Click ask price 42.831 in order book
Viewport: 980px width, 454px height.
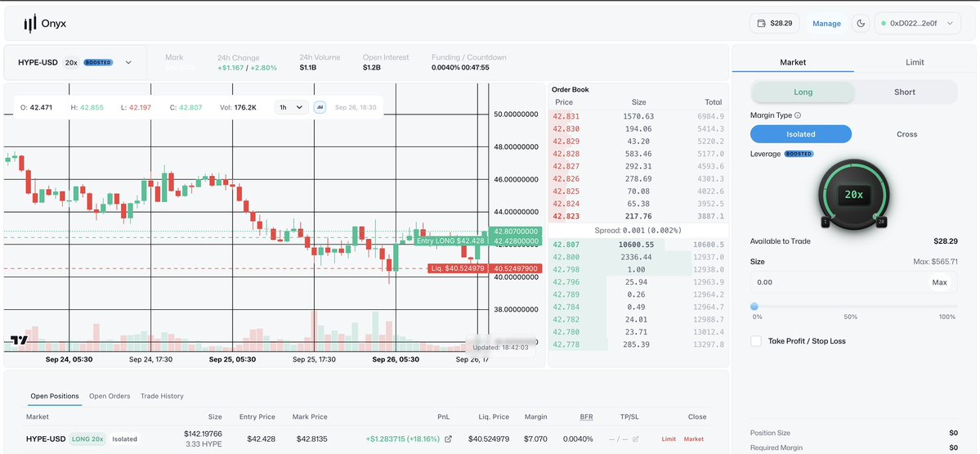pos(566,116)
